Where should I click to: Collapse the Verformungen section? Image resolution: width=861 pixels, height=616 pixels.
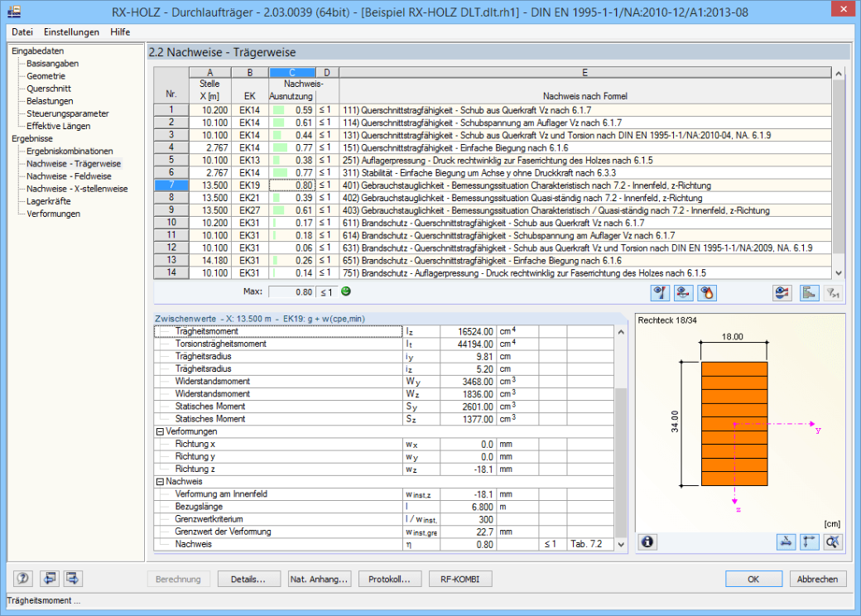161,431
